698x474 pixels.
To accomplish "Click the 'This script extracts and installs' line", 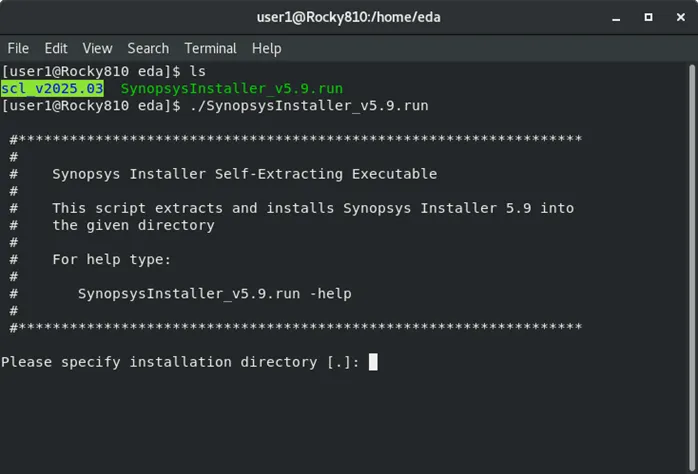I will [313, 208].
